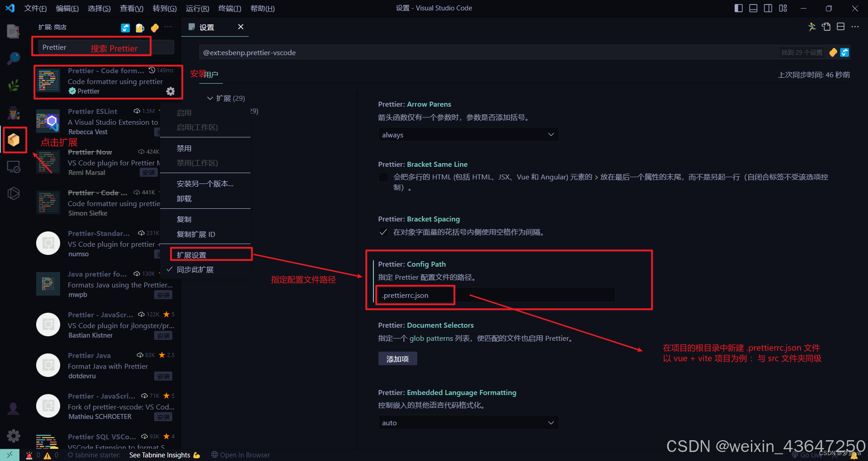Open the editor more actions ellipsis

855,27
